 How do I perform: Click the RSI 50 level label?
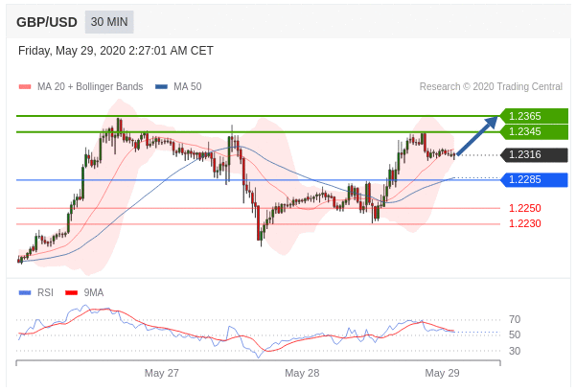point(515,335)
